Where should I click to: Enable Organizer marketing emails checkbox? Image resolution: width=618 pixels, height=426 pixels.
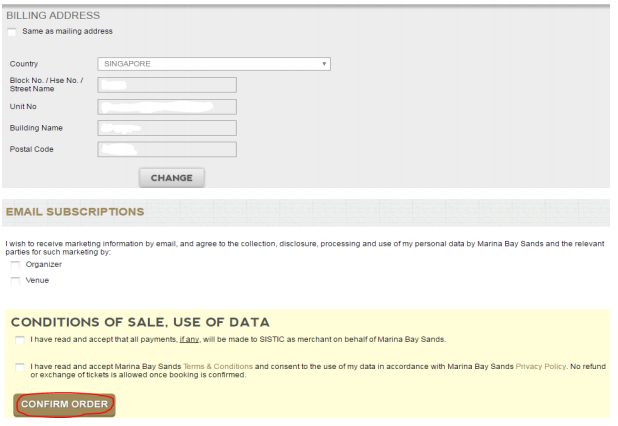15,264
